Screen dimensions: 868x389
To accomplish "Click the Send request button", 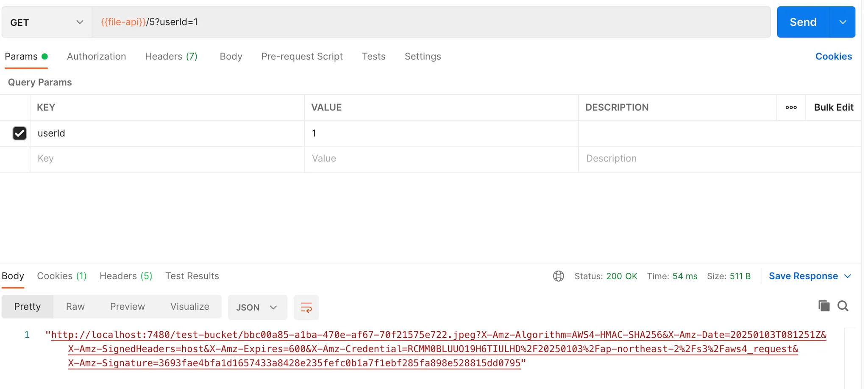I will (x=803, y=22).
